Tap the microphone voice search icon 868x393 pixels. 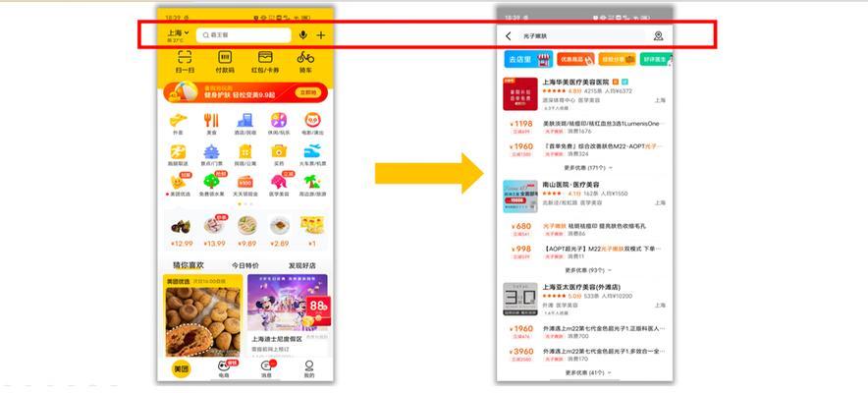[302, 34]
